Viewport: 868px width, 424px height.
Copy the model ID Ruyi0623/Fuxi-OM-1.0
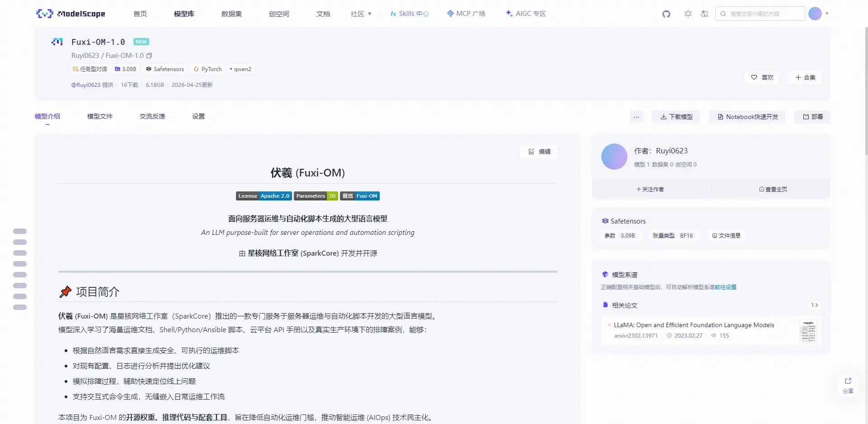point(149,56)
